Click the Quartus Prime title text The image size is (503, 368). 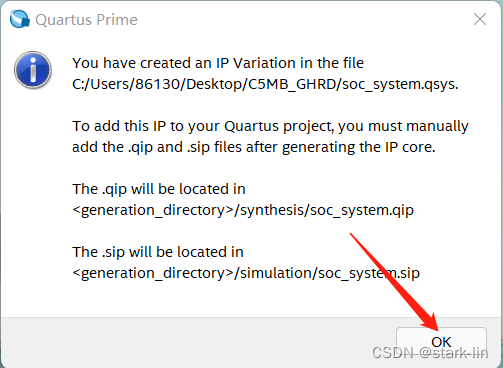click(86, 20)
